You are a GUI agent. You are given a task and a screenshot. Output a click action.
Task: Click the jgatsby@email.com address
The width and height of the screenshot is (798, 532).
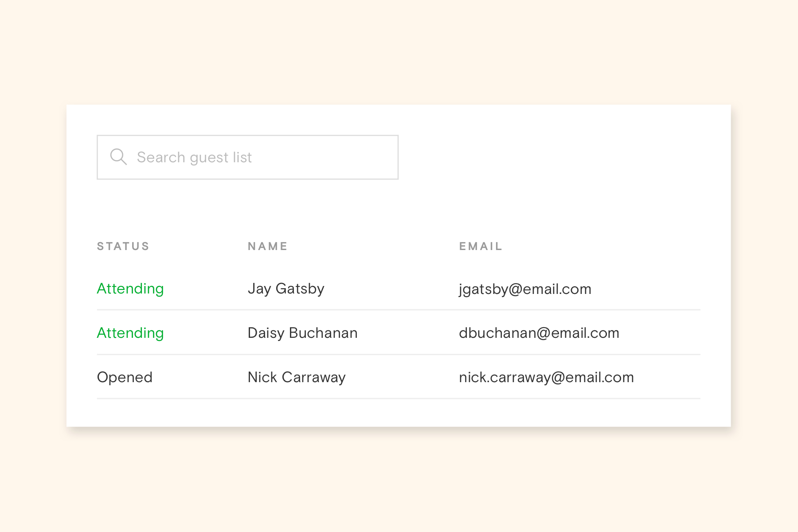[x=525, y=289]
